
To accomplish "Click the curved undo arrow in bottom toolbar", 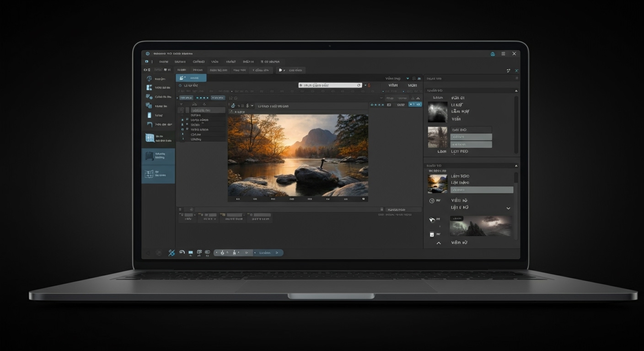I will pyautogui.click(x=182, y=252).
